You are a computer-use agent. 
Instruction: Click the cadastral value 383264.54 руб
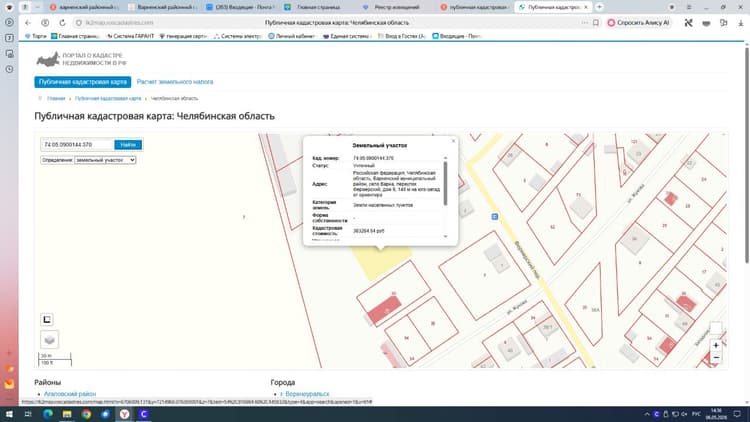pos(368,231)
